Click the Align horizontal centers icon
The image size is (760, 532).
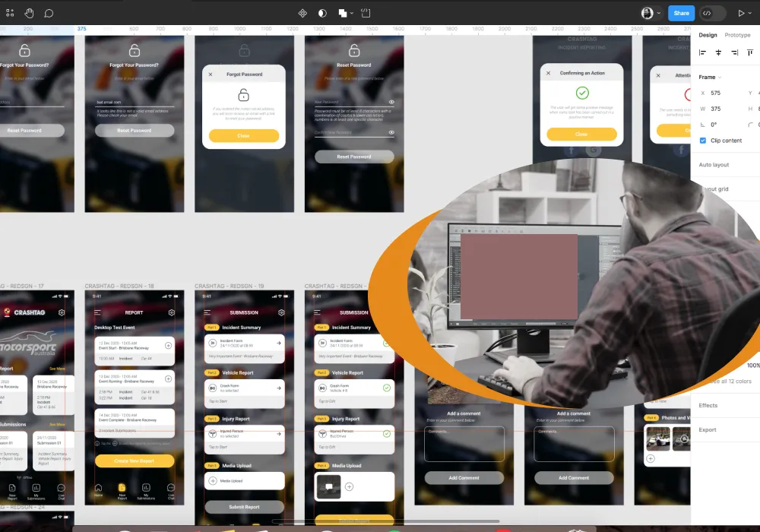click(x=718, y=52)
